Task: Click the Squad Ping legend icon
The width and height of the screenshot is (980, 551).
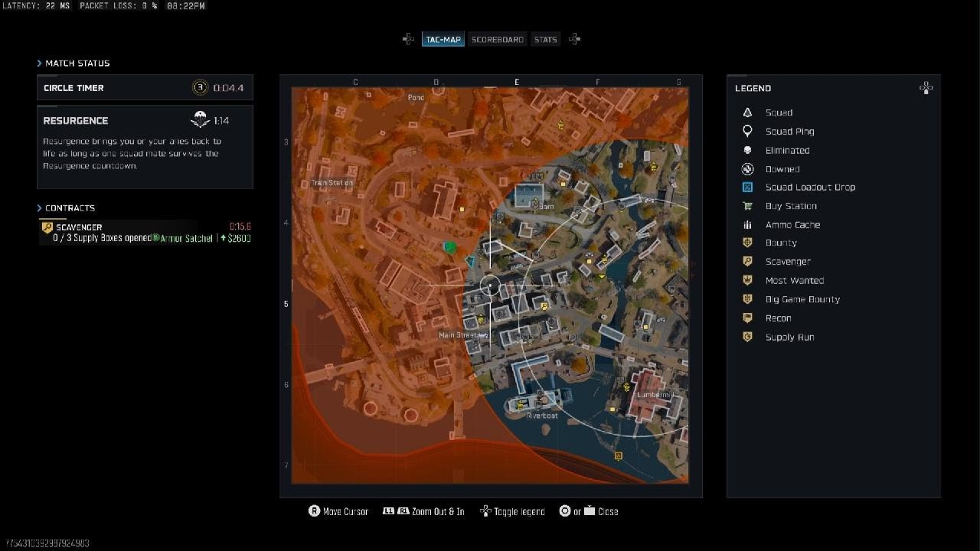Action: tap(747, 132)
